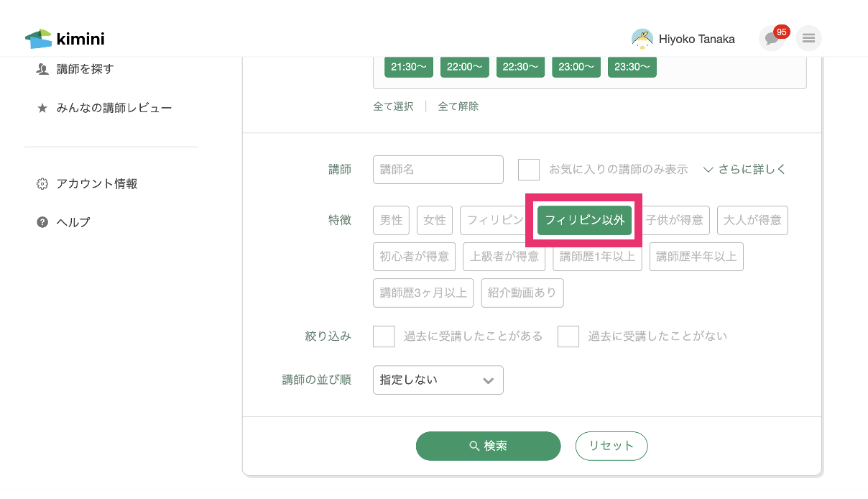Click the 全て選択 link
Image resolution: width=868 pixels, height=499 pixels.
pos(393,106)
